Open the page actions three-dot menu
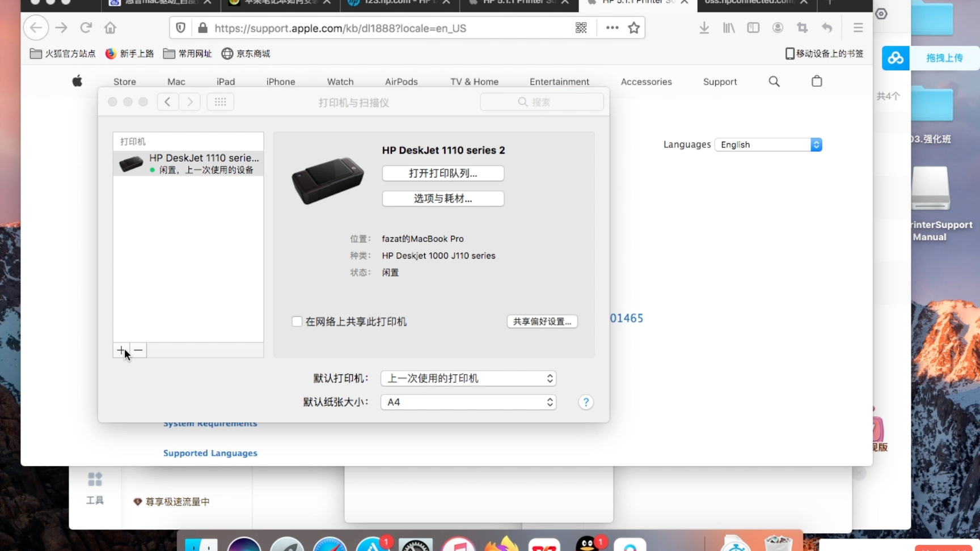The height and width of the screenshot is (551, 980). [x=612, y=28]
